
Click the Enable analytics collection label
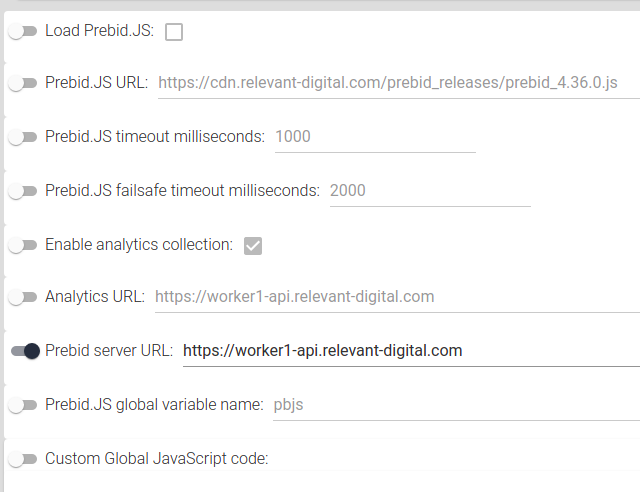point(139,244)
